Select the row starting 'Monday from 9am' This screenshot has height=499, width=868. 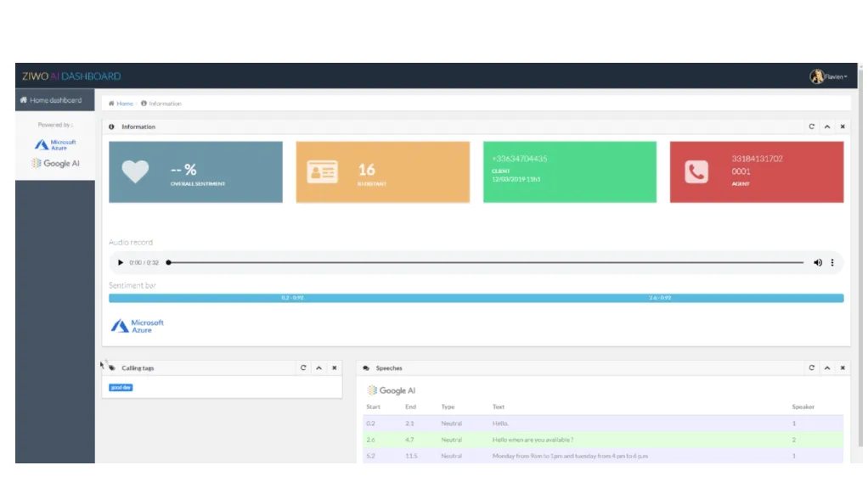pos(603,456)
